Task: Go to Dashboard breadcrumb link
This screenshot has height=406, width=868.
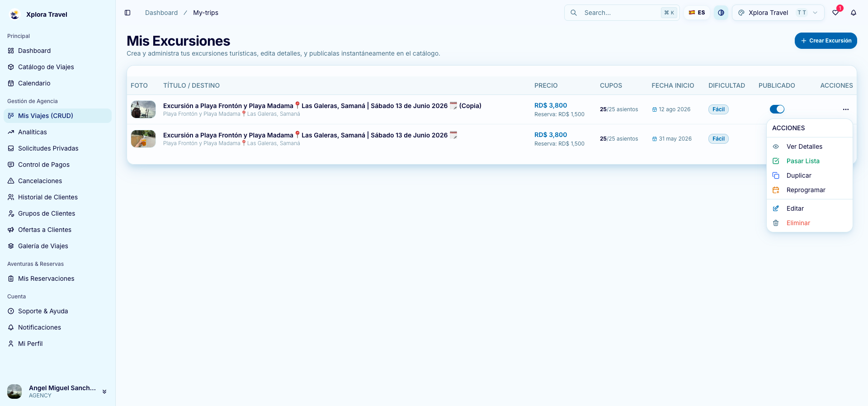Action: click(x=161, y=13)
